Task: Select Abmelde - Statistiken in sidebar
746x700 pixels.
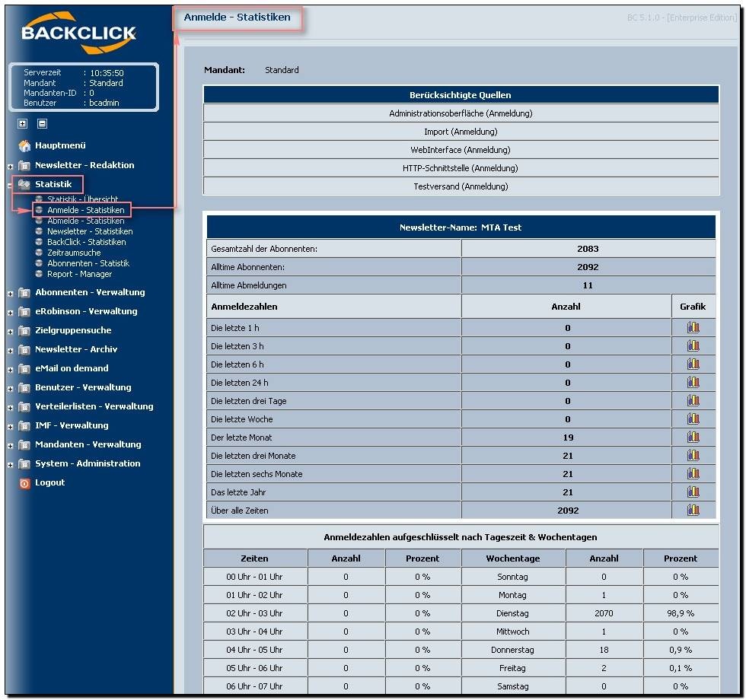Action: pyautogui.click(x=85, y=221)
